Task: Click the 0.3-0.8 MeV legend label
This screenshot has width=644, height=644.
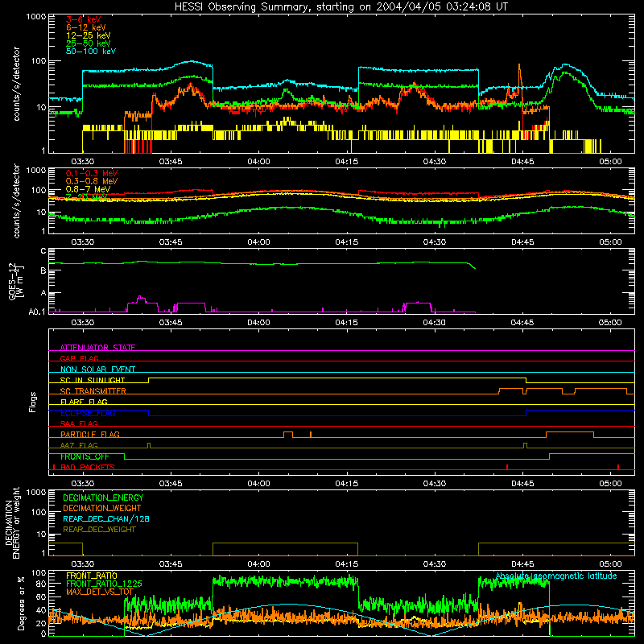Action: coord(92,181)
